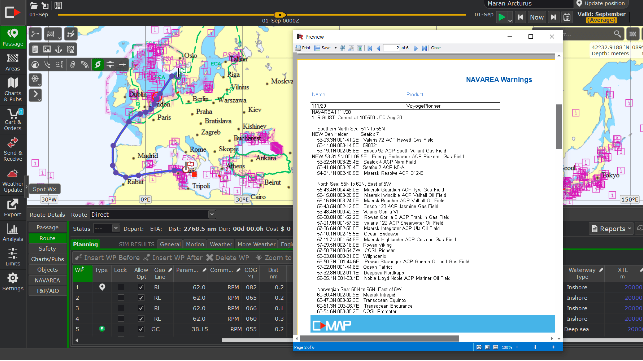Expand the chevron arrow tool on map
The width and height of the screenshot is (643, 361).
36,95
